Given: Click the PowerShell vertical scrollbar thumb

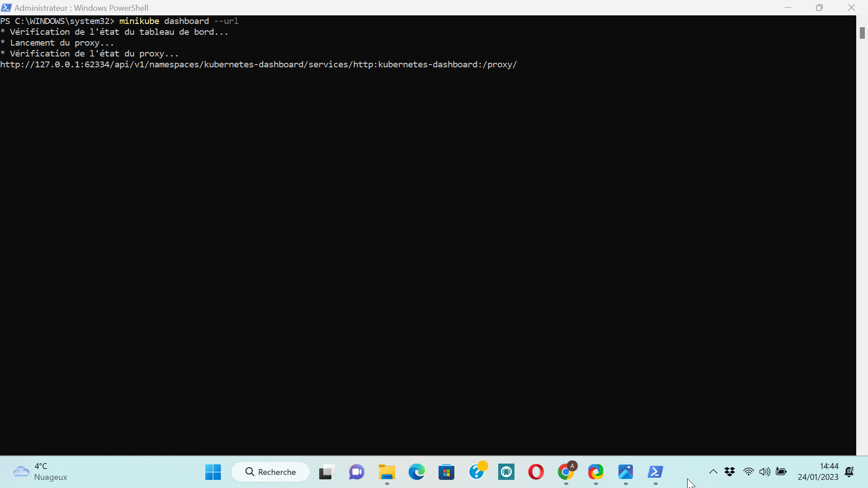Looking at the screenshot, I should point(862,33).
